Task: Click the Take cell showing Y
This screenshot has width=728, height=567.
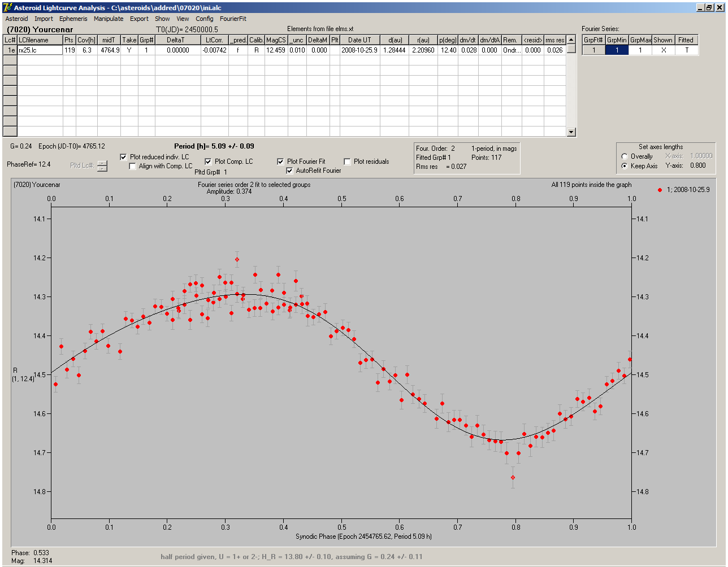Action: tap(129, 50)
